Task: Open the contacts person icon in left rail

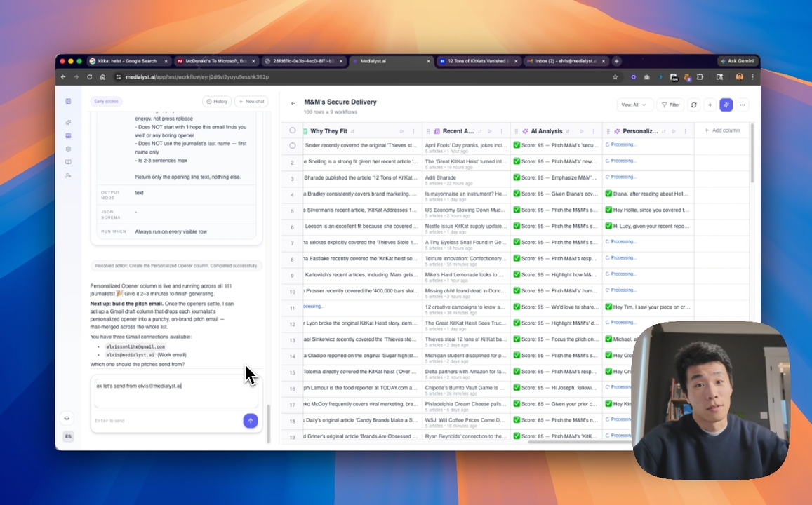Action: tap(68, 175)
